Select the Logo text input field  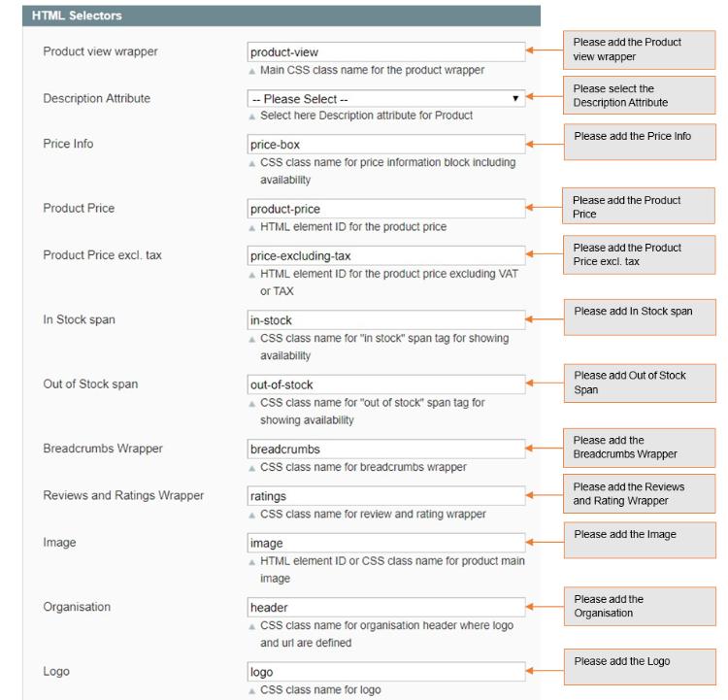pos(385,672)
